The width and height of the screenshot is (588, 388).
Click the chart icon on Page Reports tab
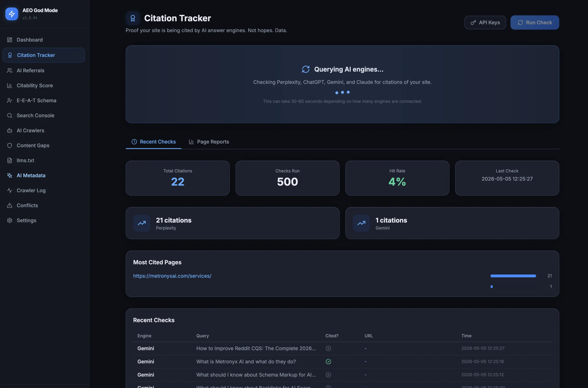click(191, 142)
